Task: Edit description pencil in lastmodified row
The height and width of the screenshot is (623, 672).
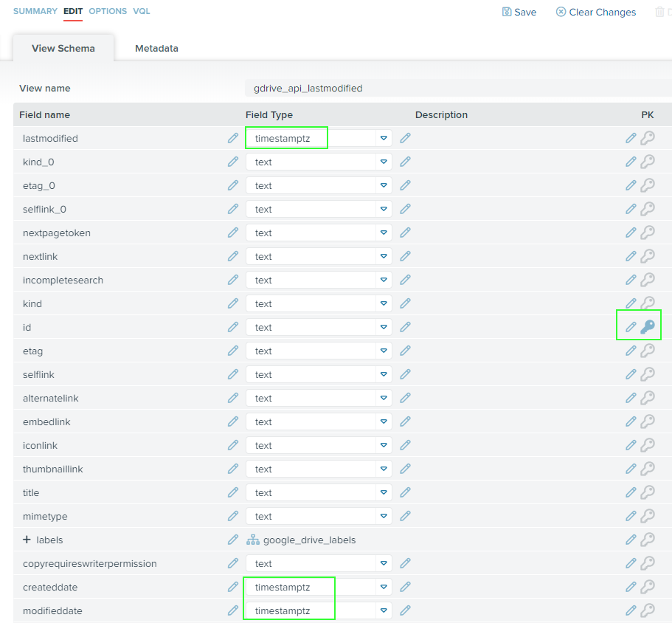Action: coord(631,138)
